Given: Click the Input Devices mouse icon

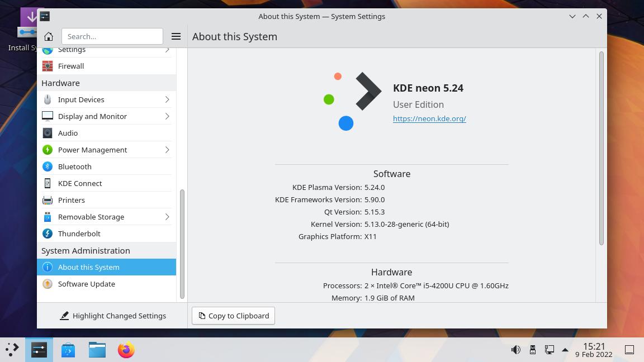Looking at the screenshot, I should tap(48, 100).
